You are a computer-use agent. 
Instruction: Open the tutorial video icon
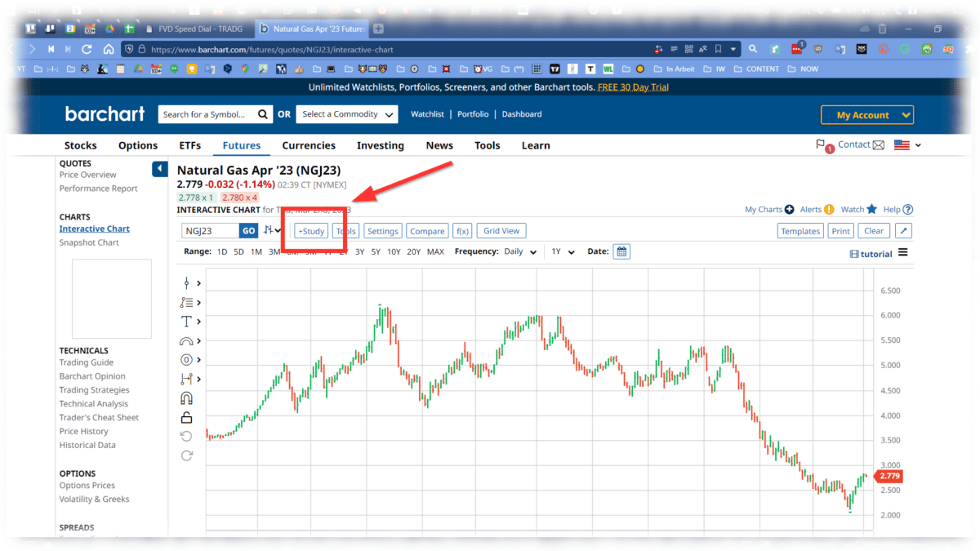coord(855,253)
